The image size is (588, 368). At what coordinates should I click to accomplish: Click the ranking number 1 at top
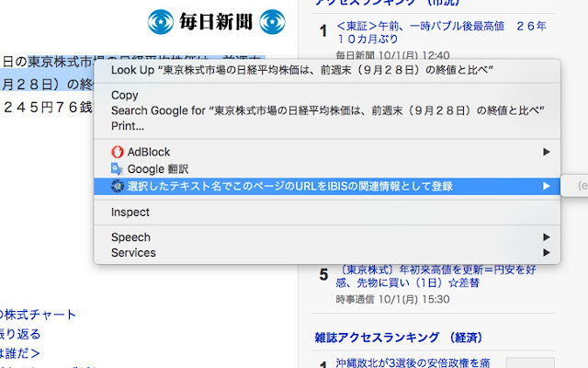(323, 31)
